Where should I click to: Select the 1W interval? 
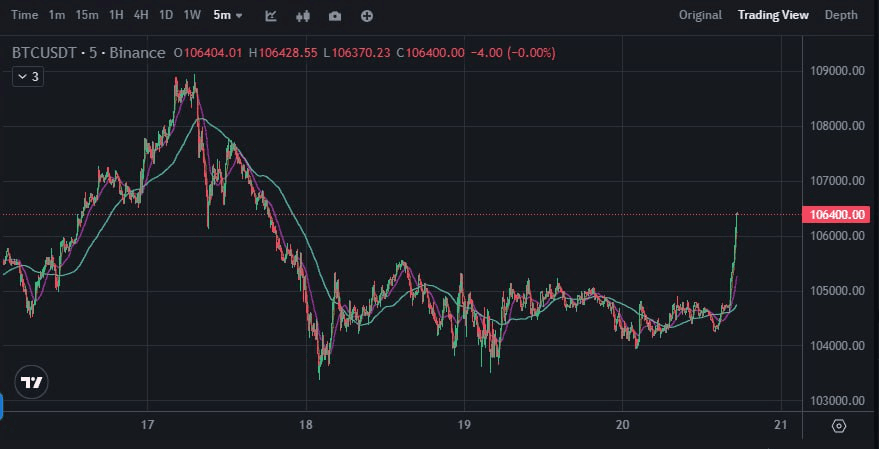point(192,15)
